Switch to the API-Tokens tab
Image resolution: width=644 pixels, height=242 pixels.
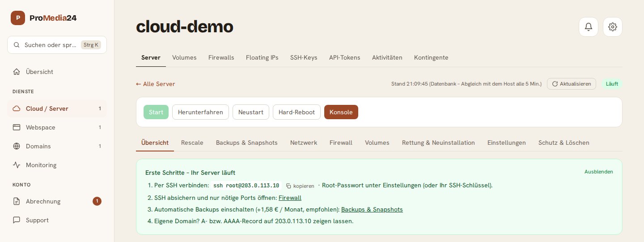(344, 57)
